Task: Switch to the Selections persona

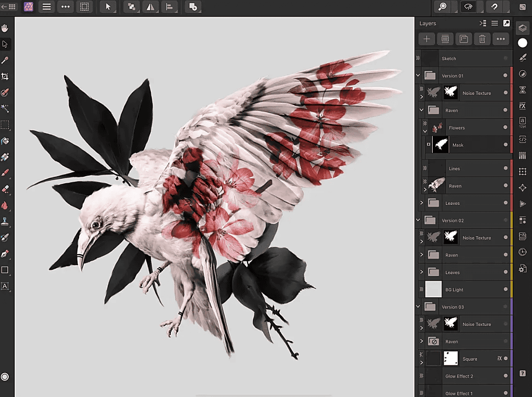Action: pyautogui.click(x=84, y=6)
